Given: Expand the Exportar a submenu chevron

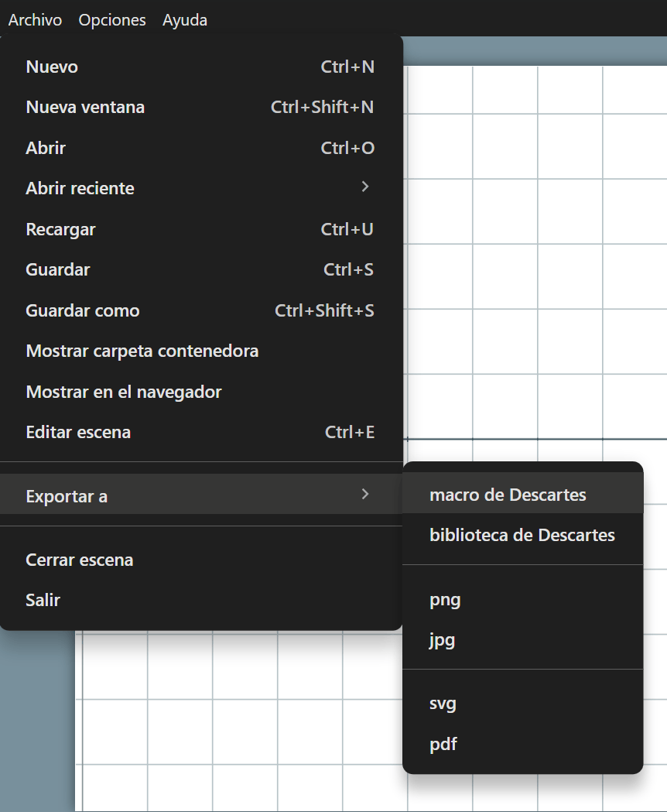Looking at the screenshot, I should tap(365, 495).
